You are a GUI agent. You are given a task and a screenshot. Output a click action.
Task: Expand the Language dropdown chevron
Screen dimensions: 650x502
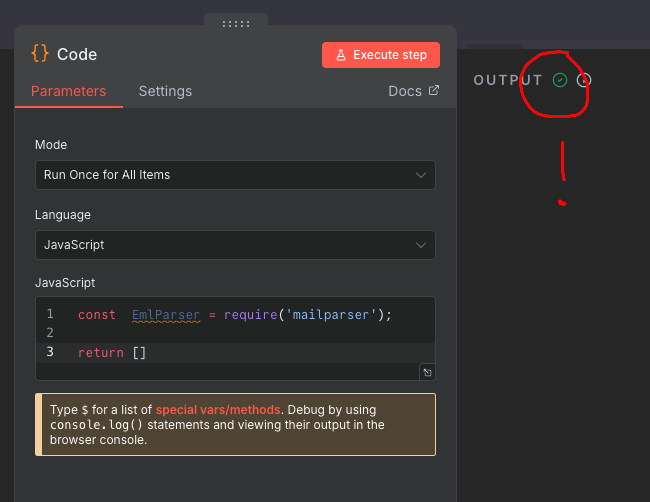coord(421,245)
